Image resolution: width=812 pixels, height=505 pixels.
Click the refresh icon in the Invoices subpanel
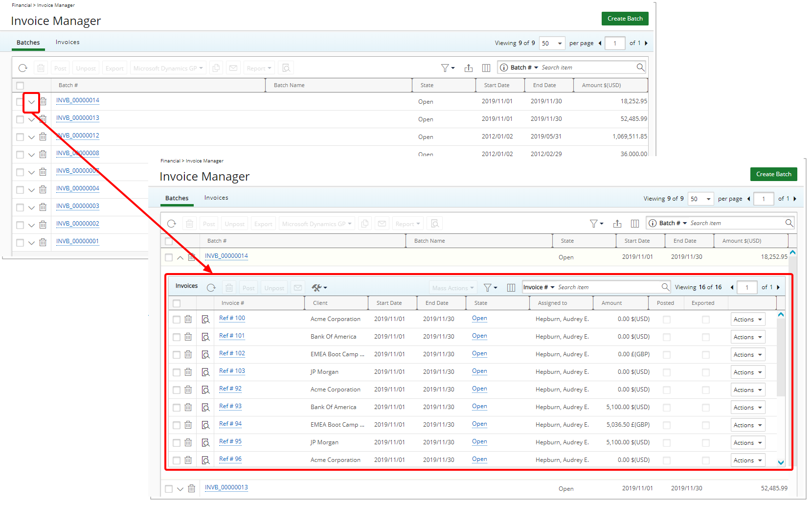[x=211, y=288]
